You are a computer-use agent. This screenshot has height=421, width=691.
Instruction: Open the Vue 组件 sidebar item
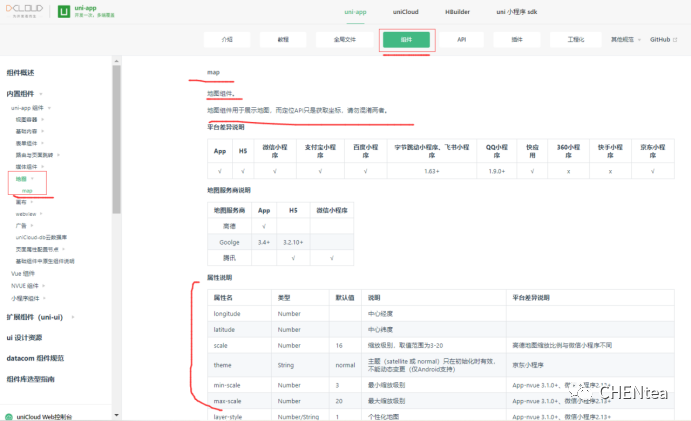(23, 274)
